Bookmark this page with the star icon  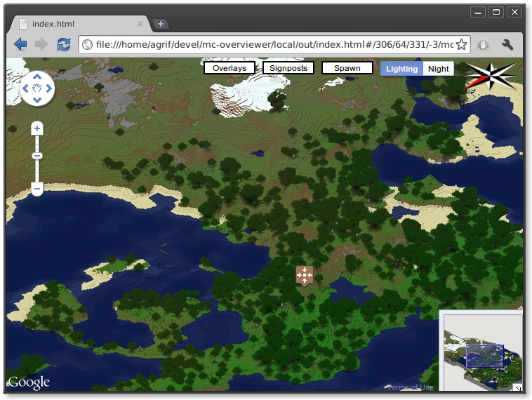pos(461,44)
